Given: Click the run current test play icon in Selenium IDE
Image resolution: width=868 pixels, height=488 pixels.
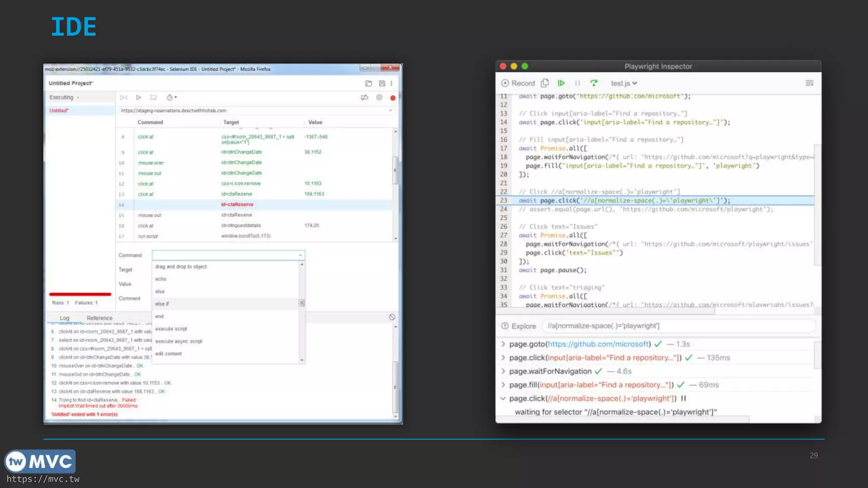Looking at the screenshot, I should (x=139, y=97).
